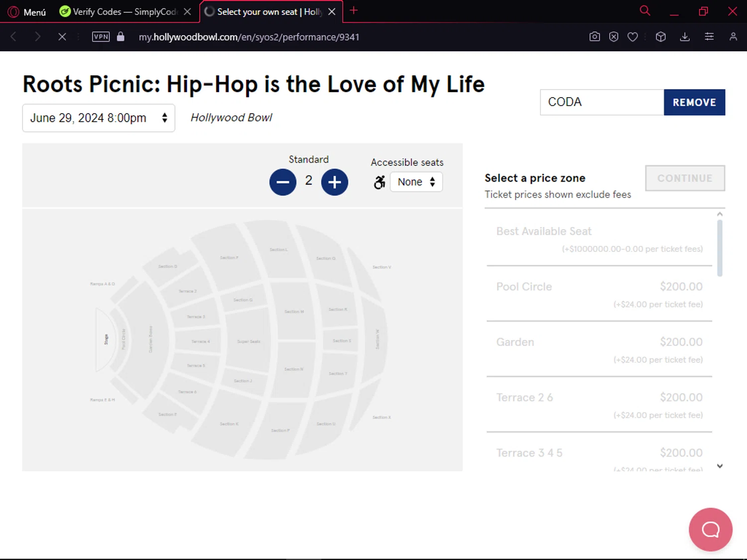Image resolution: width=747 pixels, height=560 pixels.
Task: Click Section P on seat map
Action: [280, 430]
